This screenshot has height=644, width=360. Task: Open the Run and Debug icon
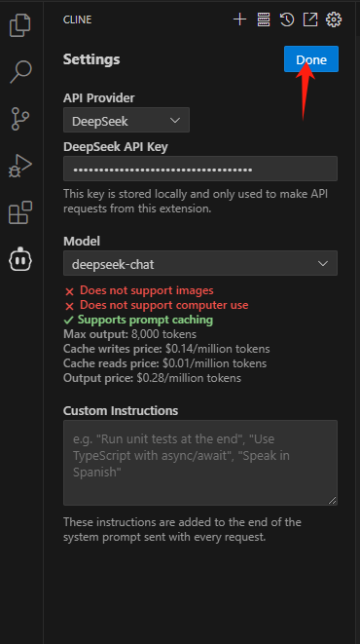click(x=20, y=166)
